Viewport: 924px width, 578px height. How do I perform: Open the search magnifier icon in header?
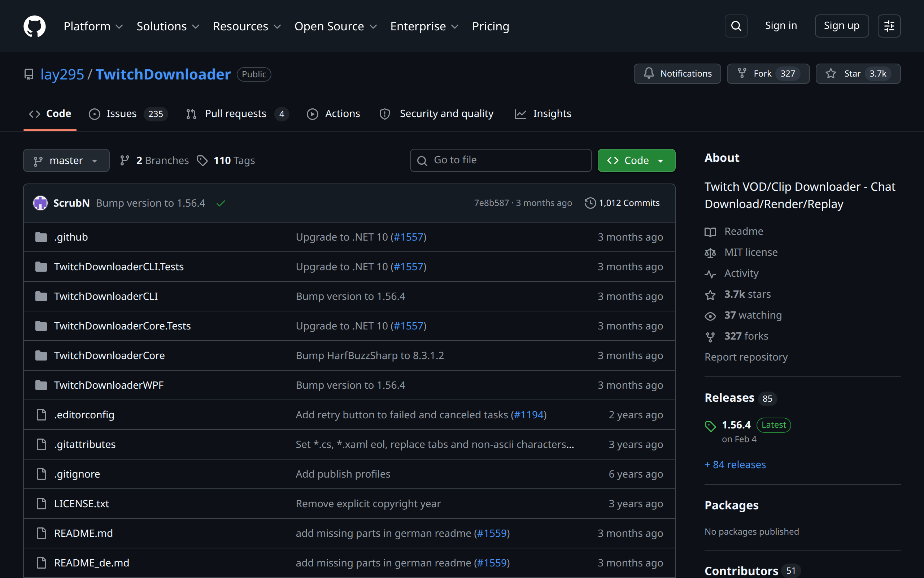click(736, 26)
